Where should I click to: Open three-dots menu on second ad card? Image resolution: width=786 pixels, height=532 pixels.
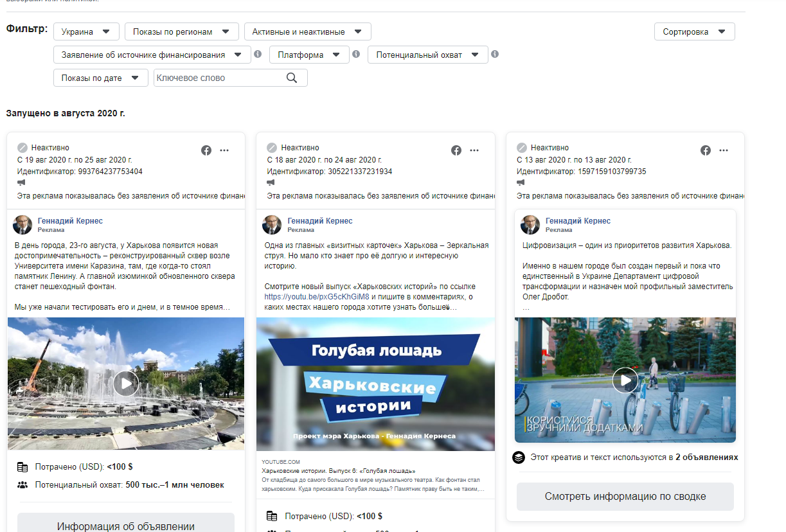474,150
